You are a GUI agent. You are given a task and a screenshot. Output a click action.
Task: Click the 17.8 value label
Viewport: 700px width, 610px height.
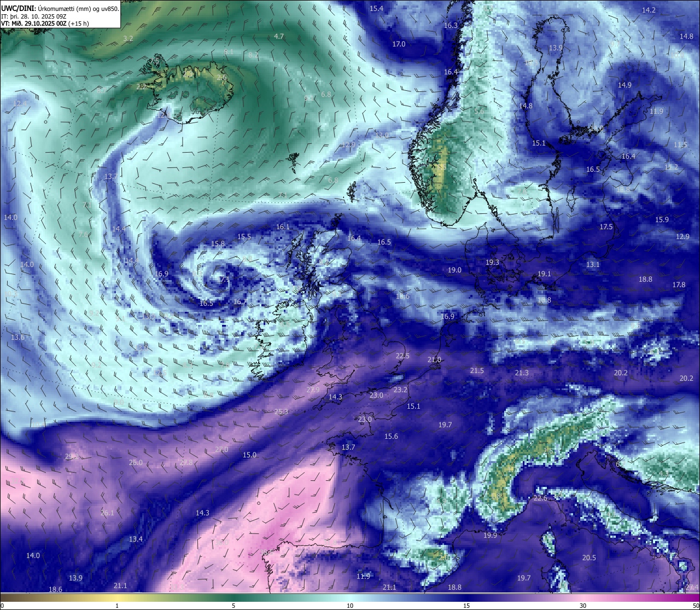[x=679, y=284]
